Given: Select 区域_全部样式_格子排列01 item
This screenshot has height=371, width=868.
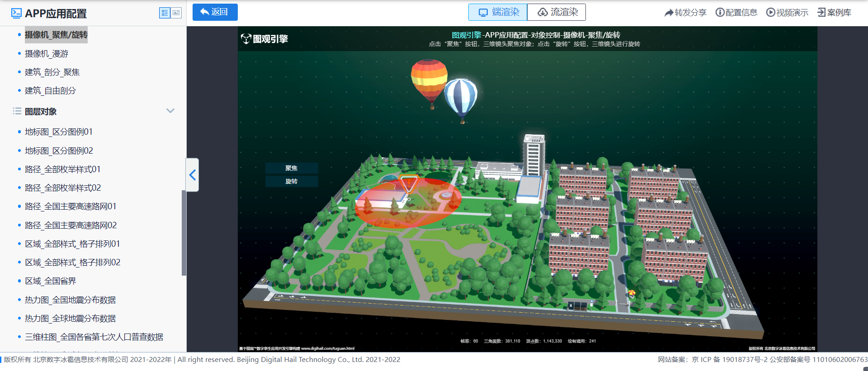Looking at the screenshot, I should [x=72, y=244].
